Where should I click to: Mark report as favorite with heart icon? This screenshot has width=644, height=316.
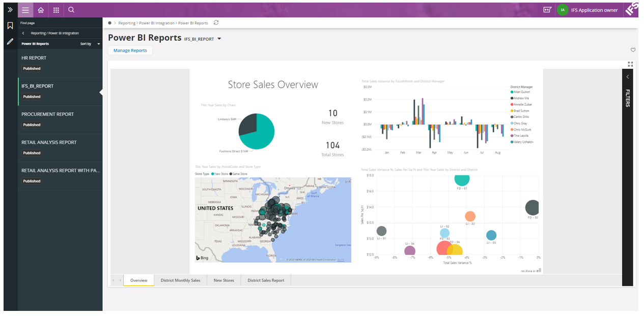click(x=633, y=50)
